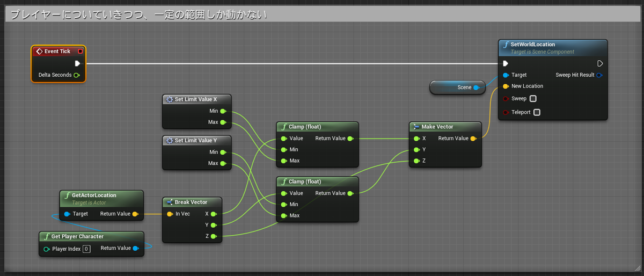Image resolution: width=644 pixels, height=276 pixels.
Task: Select the SetWorldLocation node title
Action: [x=533, y=44]
